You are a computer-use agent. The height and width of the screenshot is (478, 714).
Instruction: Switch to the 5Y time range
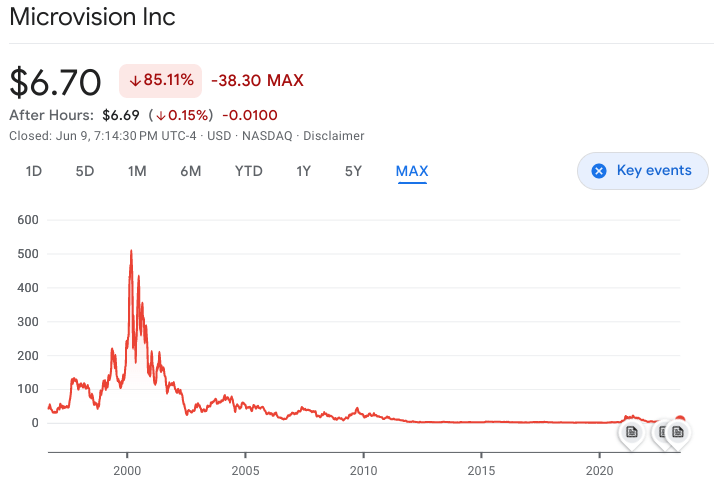tap(353, 171)
